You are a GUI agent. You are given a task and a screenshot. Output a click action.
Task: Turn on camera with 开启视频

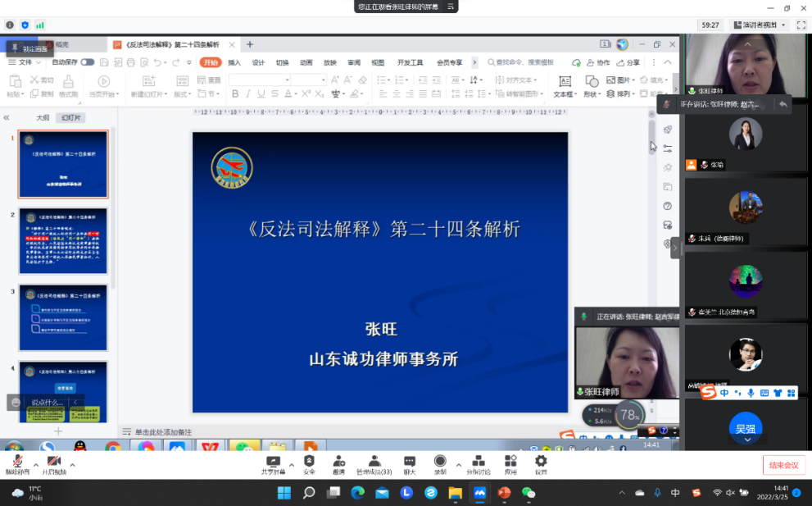click(x=53, y=462)
